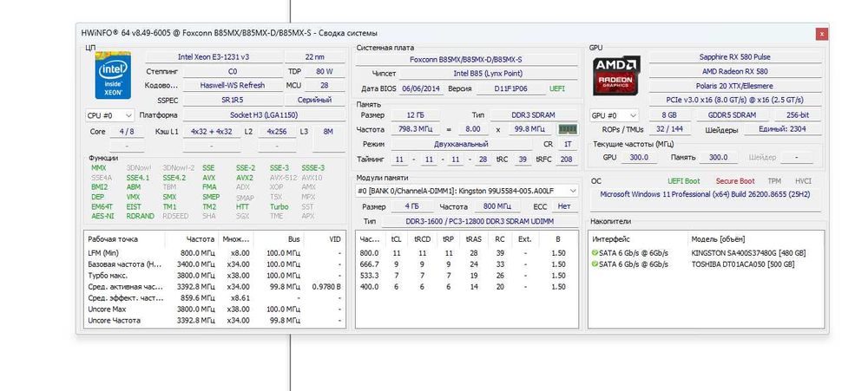Select the LFM (Min) row

point(214,253)
